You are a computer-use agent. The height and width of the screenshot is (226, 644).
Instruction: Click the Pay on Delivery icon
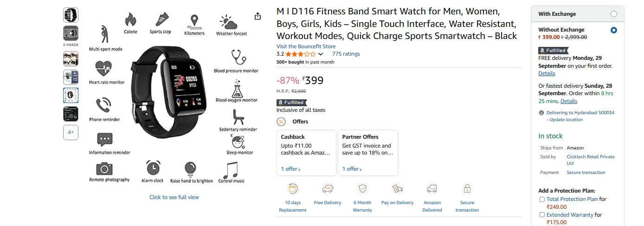397,188
